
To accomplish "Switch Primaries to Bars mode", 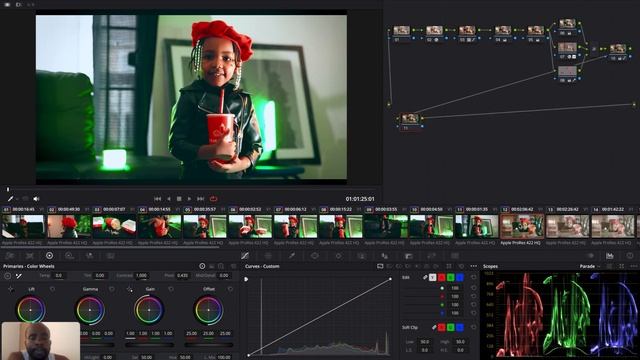I will pyautogui.click(x=212, y=266).
